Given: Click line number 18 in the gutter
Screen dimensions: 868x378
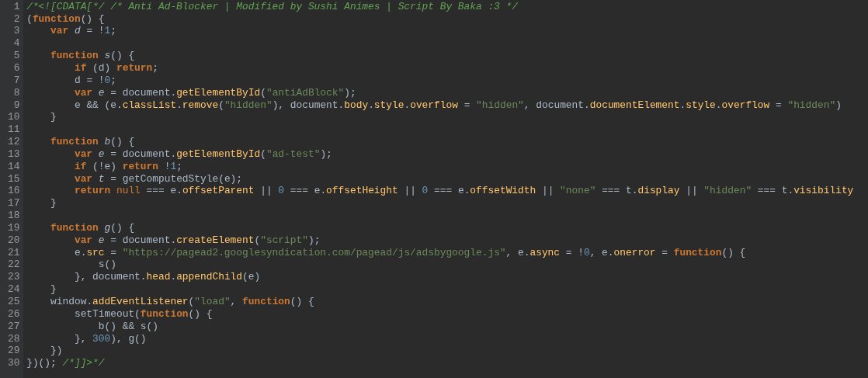Looking at the screenshot, I should [14, 215].
